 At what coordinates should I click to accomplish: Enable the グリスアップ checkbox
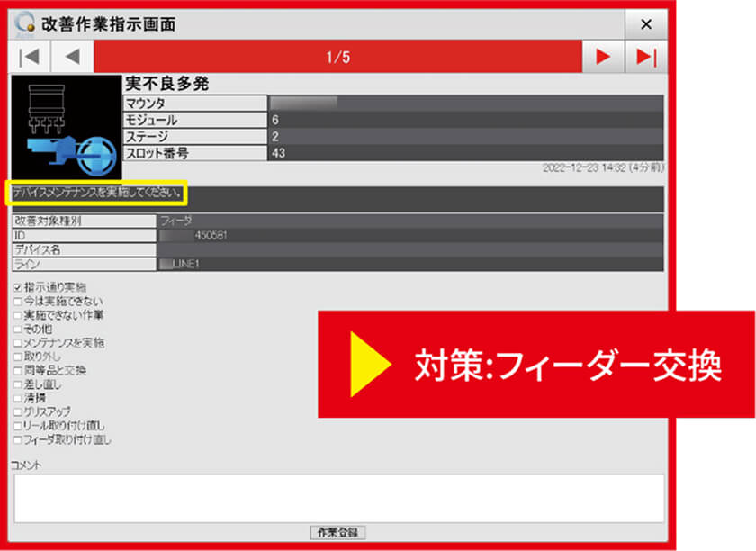[18, 412]
